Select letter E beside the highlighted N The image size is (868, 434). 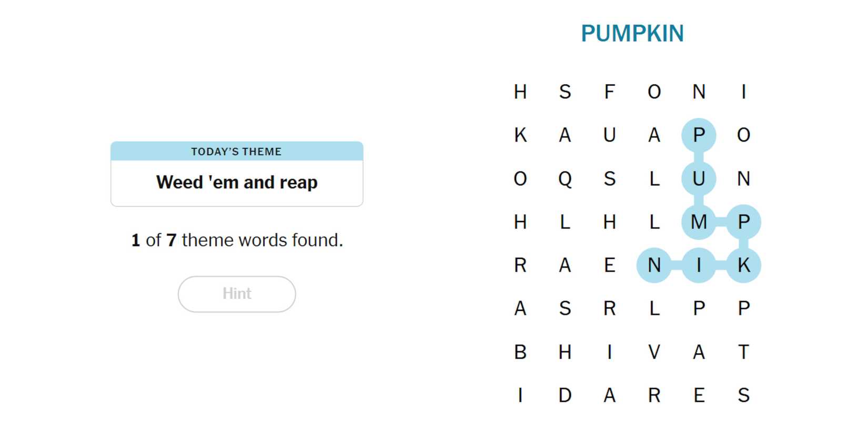pos(609,265)
